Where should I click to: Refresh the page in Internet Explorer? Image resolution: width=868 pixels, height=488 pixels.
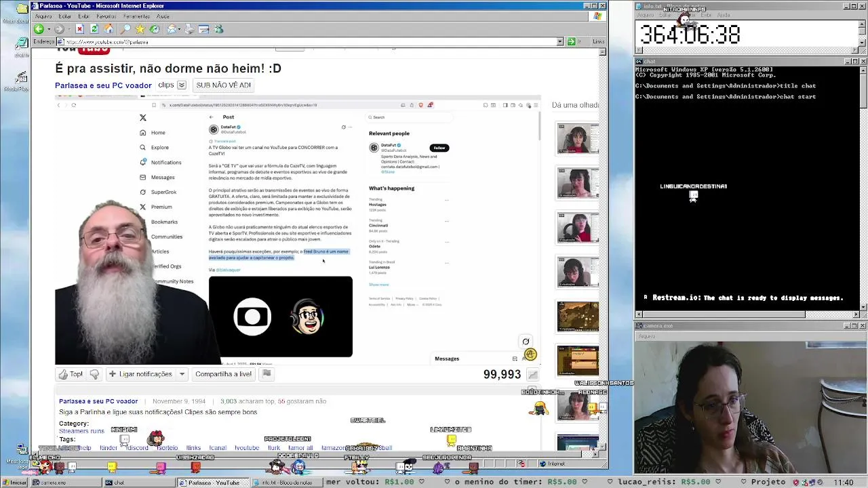(94, 29)
